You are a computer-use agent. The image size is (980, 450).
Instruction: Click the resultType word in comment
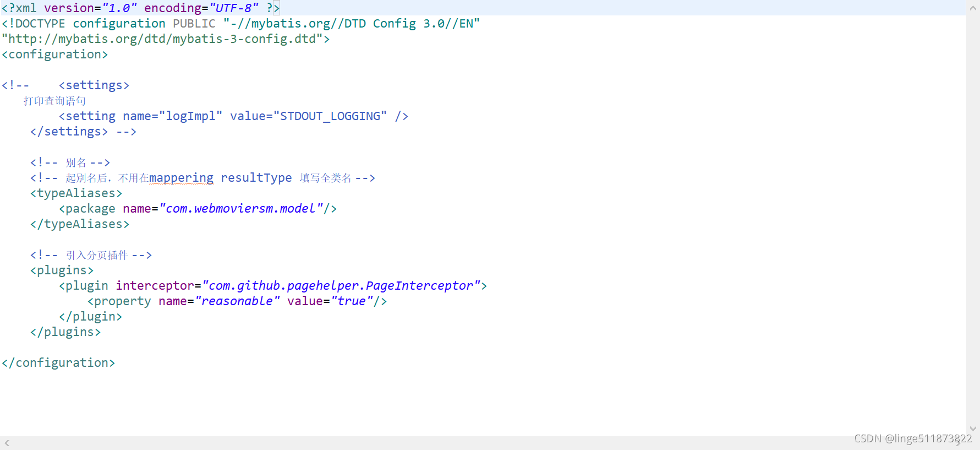[x=256, y=178]
